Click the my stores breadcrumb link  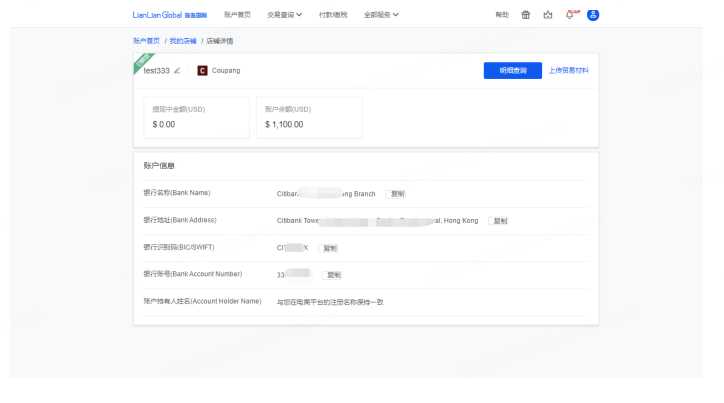pyautogui.click(x=183, y=41)
